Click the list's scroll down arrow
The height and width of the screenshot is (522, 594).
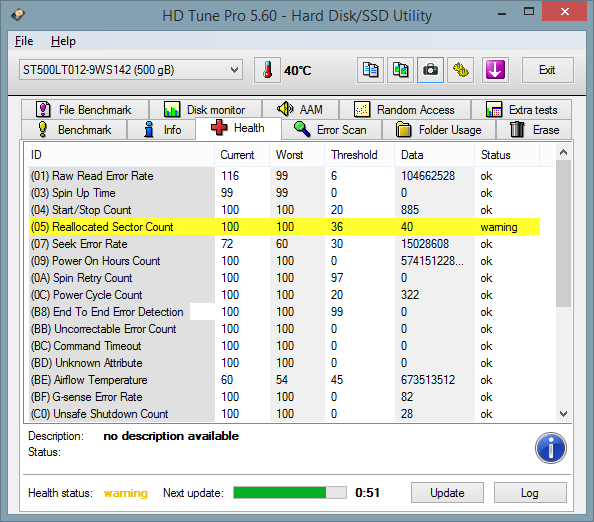tap(563, 414)
